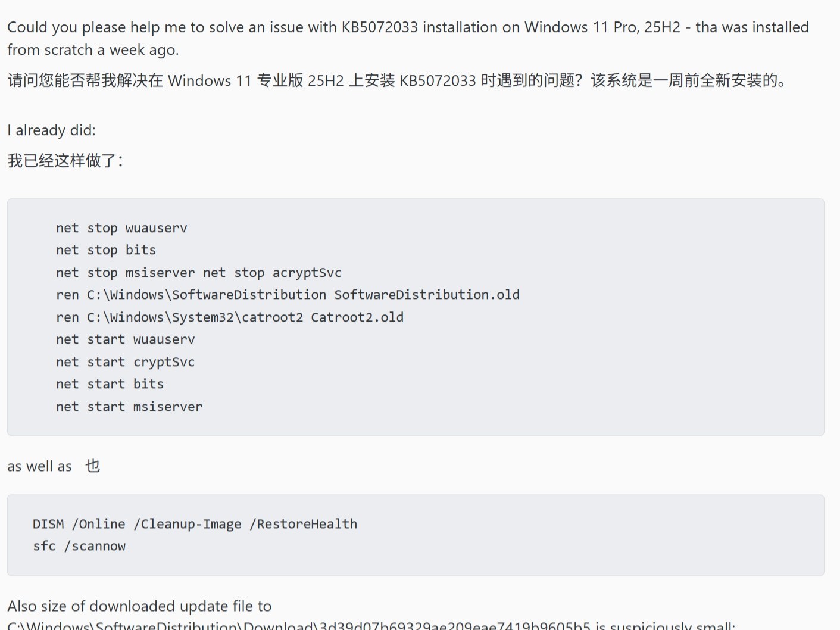Click the 'net stop msiserver' code line

coord(125,273)
